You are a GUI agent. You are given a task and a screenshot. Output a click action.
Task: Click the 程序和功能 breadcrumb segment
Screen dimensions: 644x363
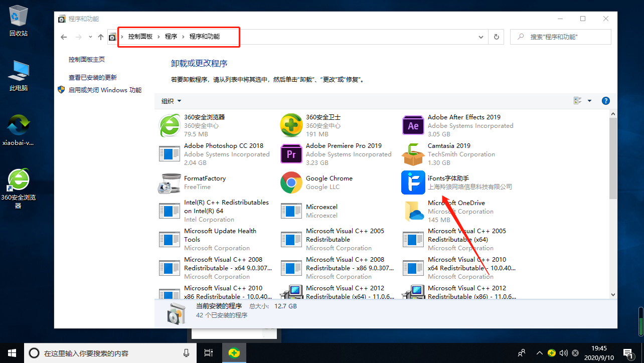(205, 37)
